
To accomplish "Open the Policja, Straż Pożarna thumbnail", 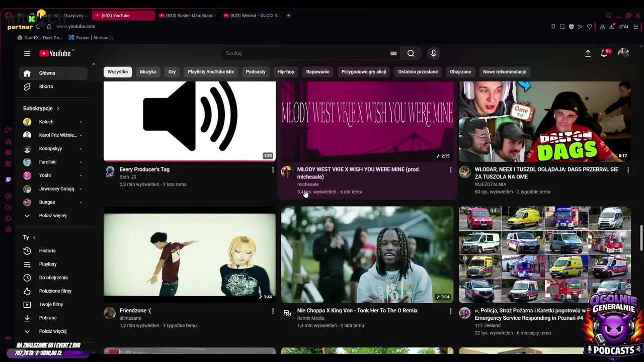I will [545, 254].
